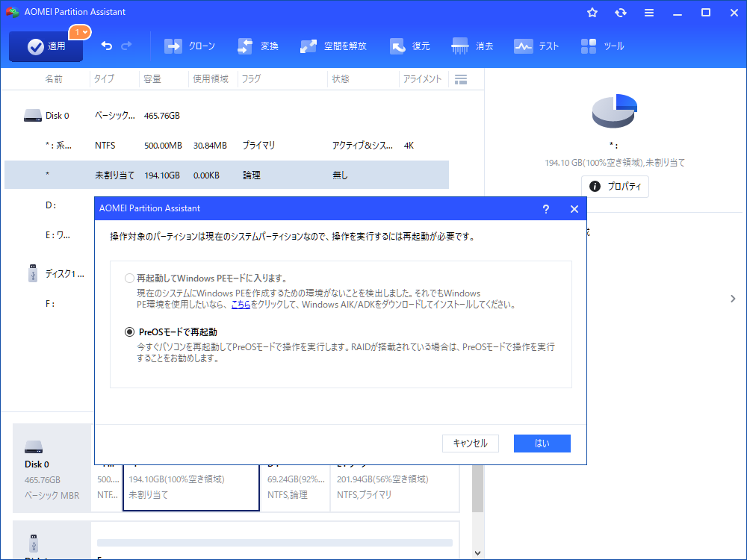This screenshot has width=747, height=560.
Task: Select the E: partition row
Action: [x=51, y=234]
